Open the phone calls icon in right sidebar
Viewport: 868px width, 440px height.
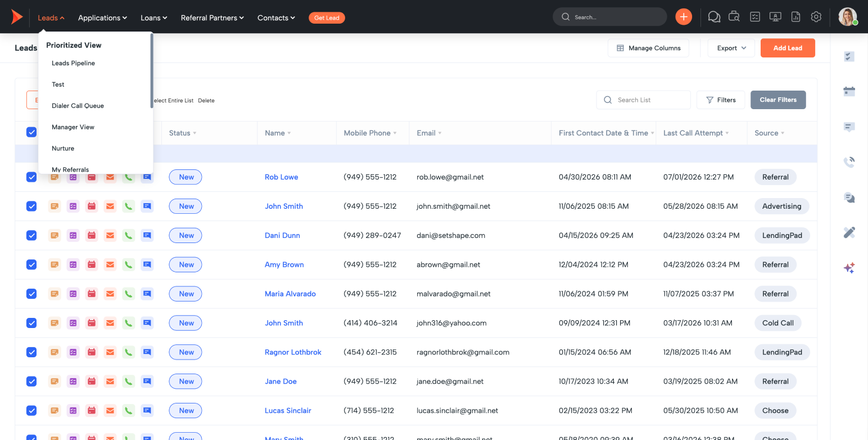(x=849, y=162)
